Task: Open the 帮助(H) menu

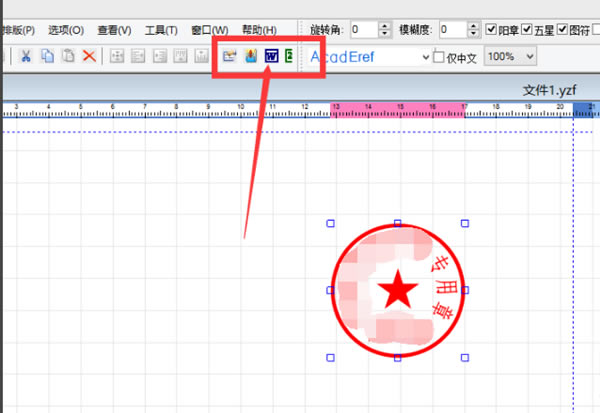Action: [x=257, y=30]
